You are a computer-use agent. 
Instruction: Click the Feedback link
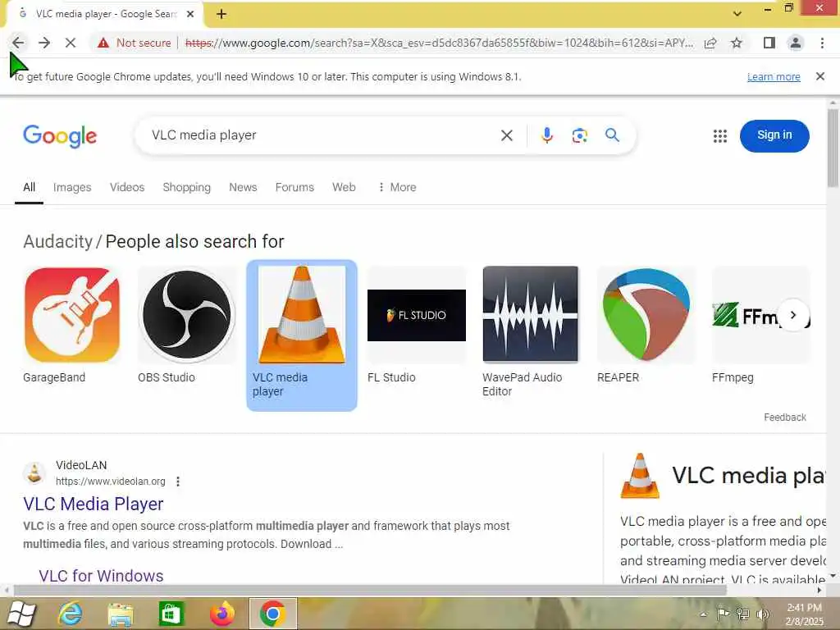785,418
